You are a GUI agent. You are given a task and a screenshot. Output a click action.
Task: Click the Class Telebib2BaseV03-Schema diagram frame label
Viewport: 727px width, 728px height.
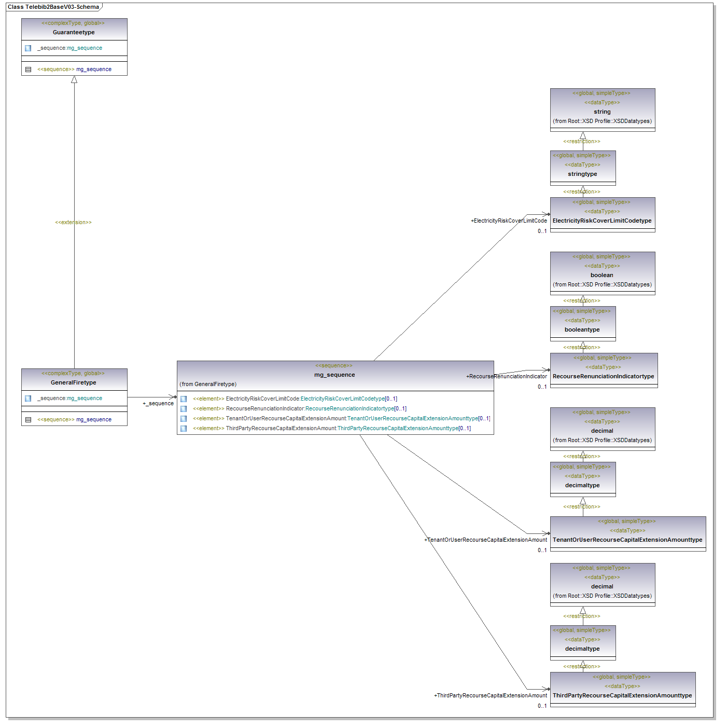[x=53, y=7]
